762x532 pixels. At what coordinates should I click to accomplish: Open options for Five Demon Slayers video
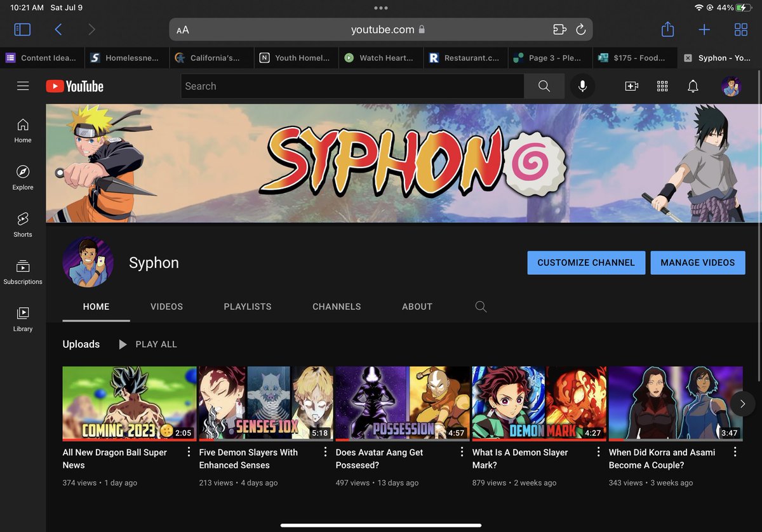(x=325, y=452)
